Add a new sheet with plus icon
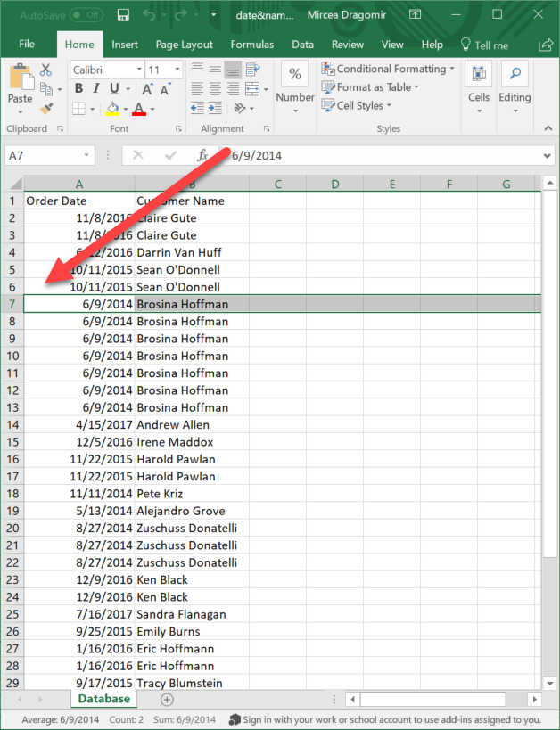 click(x=167, y=700)
